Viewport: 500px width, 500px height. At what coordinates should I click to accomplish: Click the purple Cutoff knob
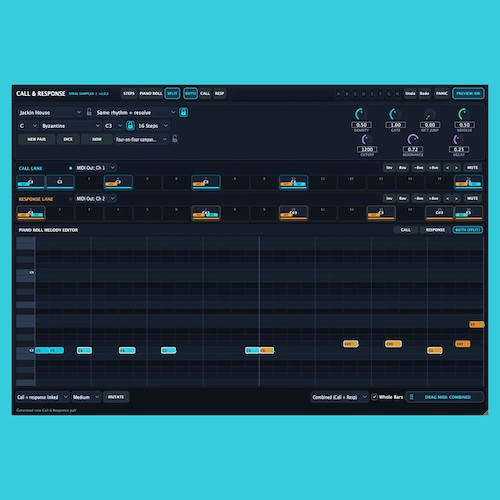[x=367, y=139]
